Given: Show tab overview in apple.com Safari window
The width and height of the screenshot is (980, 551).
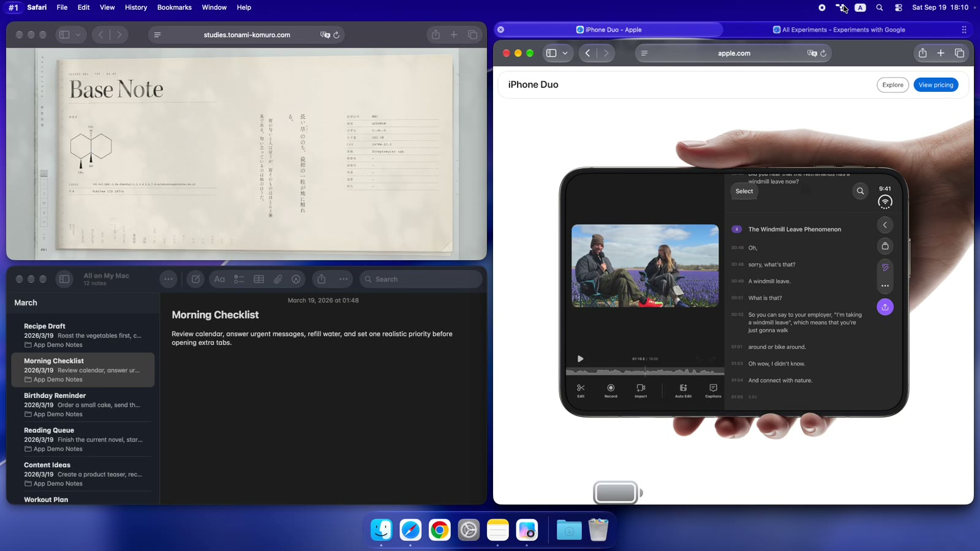Looking at the screenshot, I should (959, 53).
